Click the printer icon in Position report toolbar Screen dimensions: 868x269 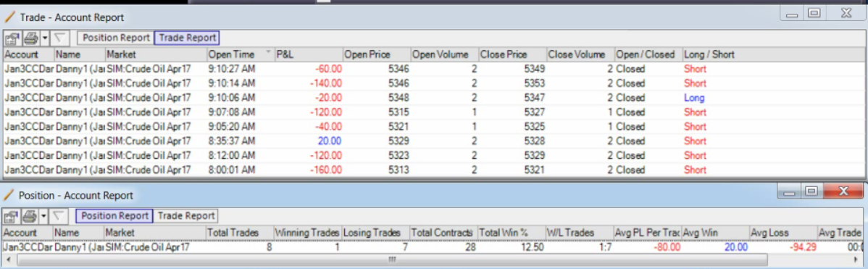[30, 216]
